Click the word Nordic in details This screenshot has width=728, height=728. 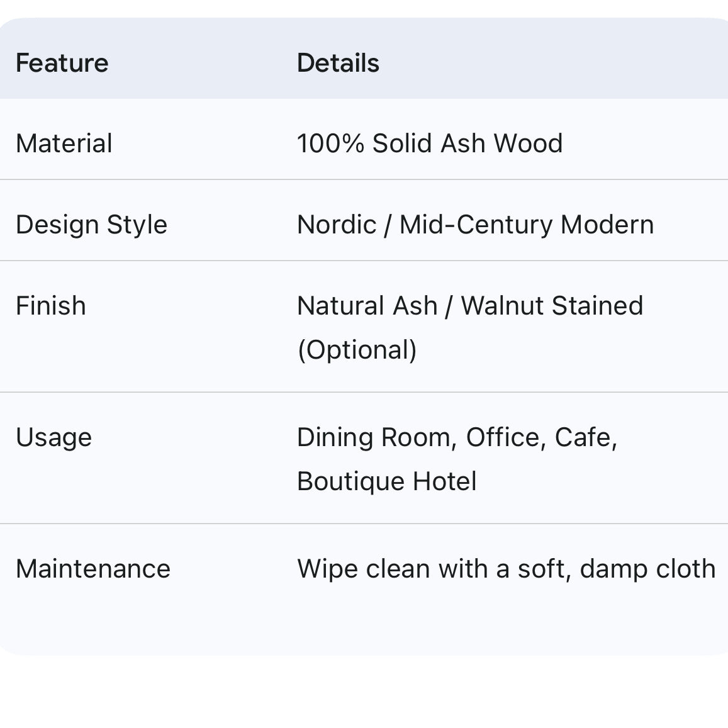tap(336, 225)
